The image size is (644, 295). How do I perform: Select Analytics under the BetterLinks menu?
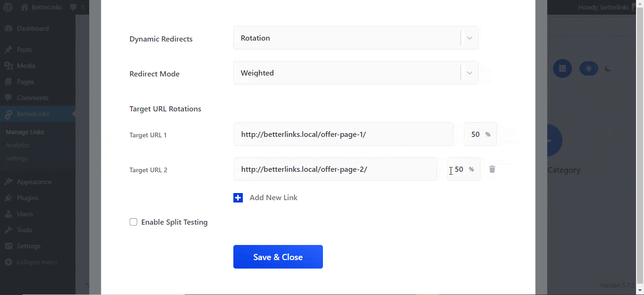coord(17,145)
